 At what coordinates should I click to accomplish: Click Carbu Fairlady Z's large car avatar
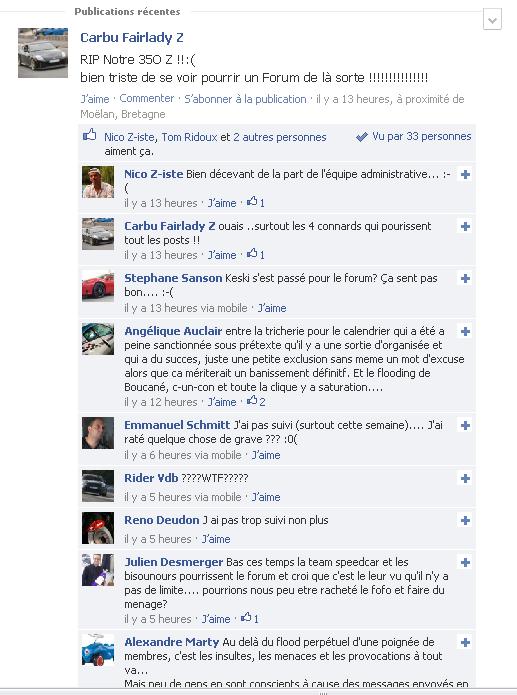click(43, 53)
